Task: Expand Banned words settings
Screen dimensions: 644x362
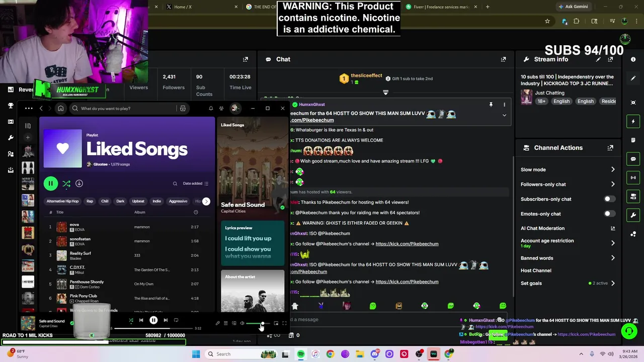Action: pyautogui.click(x=568, y=258)
